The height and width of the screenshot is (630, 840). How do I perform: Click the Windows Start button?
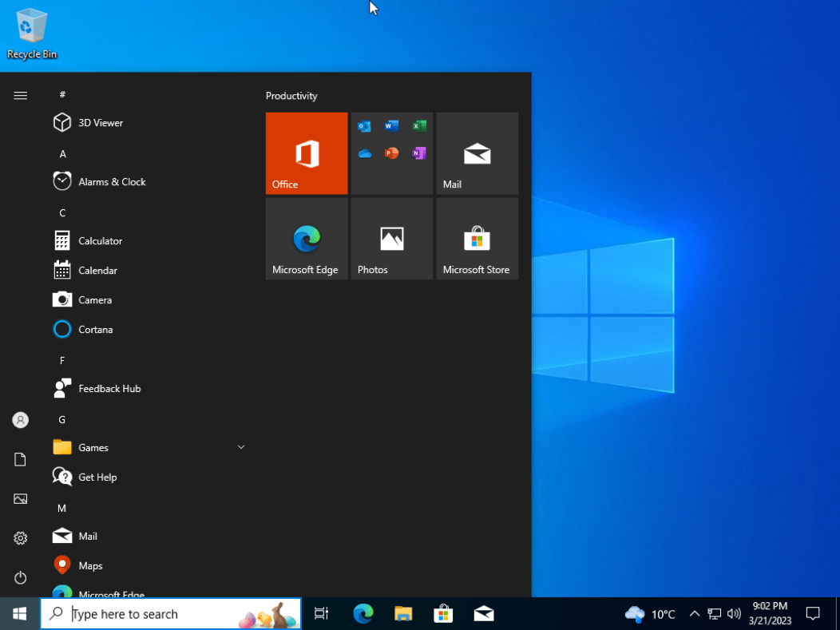20,614
